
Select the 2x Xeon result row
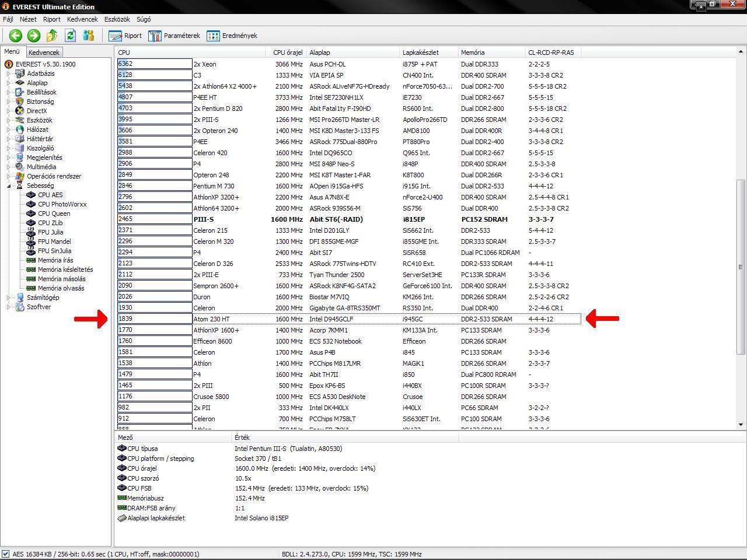tap(348, 64)
